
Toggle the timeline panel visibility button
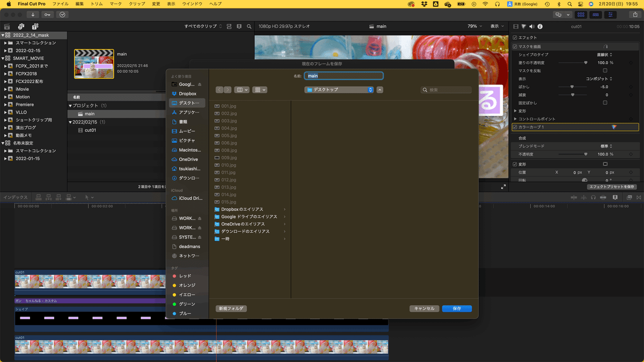click(x=595, y=14)
